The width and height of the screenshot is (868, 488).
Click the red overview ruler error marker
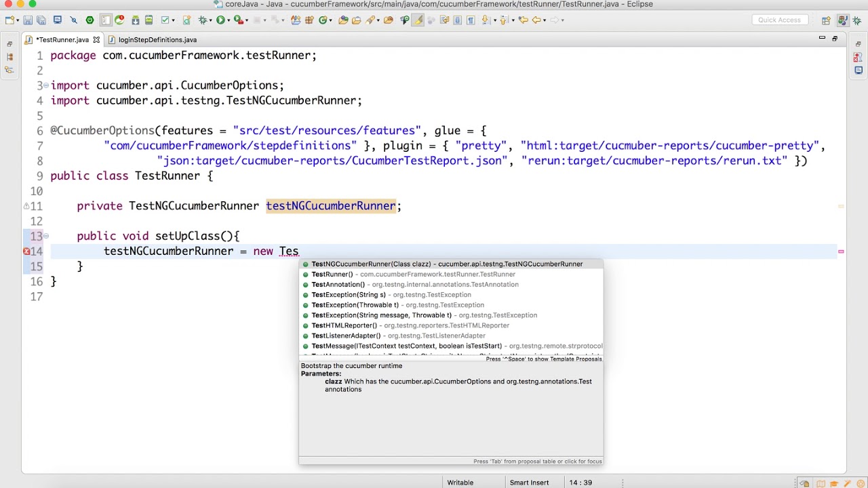[x=841, y=251]
